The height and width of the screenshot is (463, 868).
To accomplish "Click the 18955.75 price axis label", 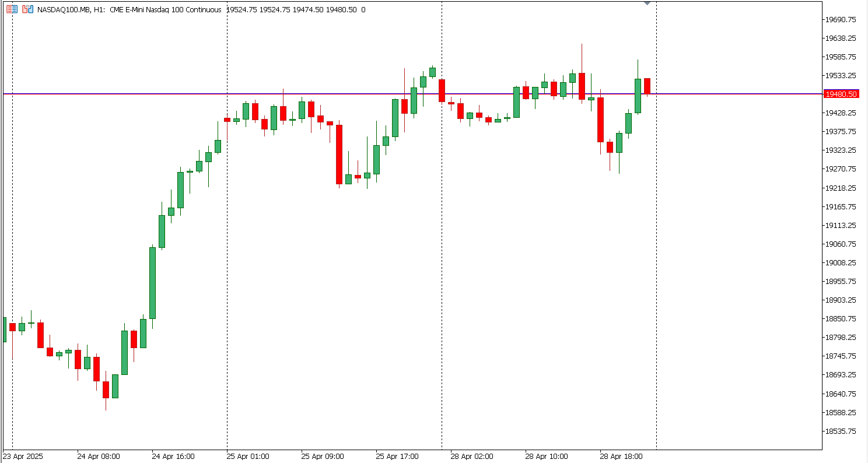I will (841, 281).
